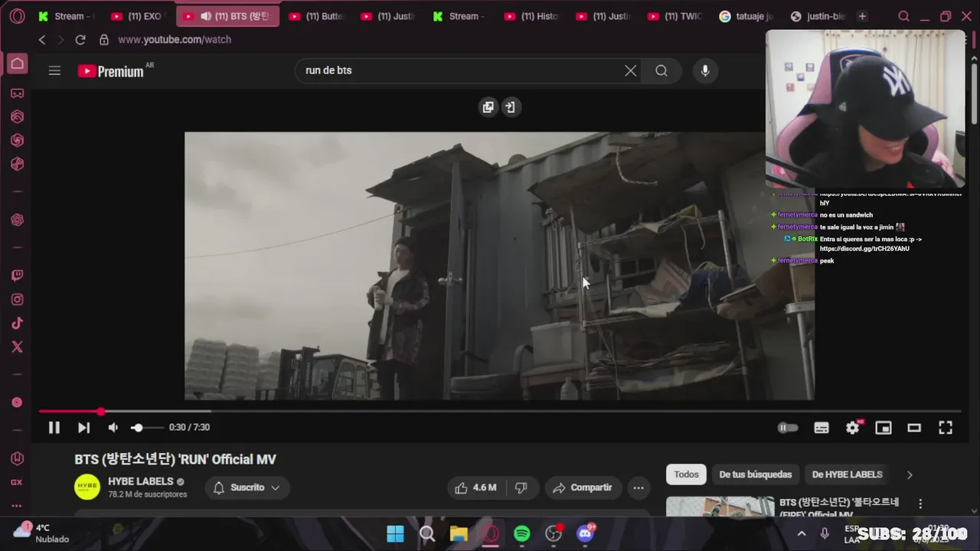Open Discord from the taskbar
Viewport: 980px width, 551px height.
click(x=586, y=533)
